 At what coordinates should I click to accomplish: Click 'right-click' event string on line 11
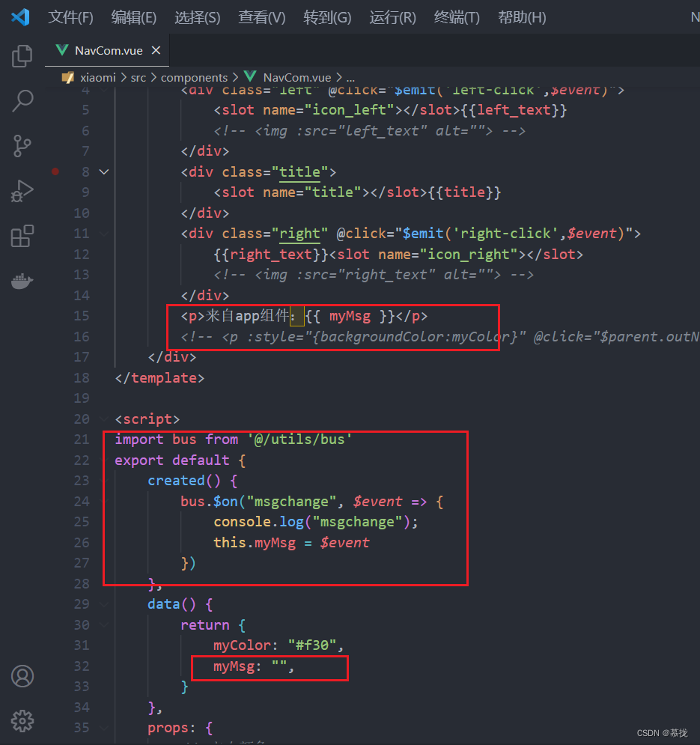coord(505,234)
